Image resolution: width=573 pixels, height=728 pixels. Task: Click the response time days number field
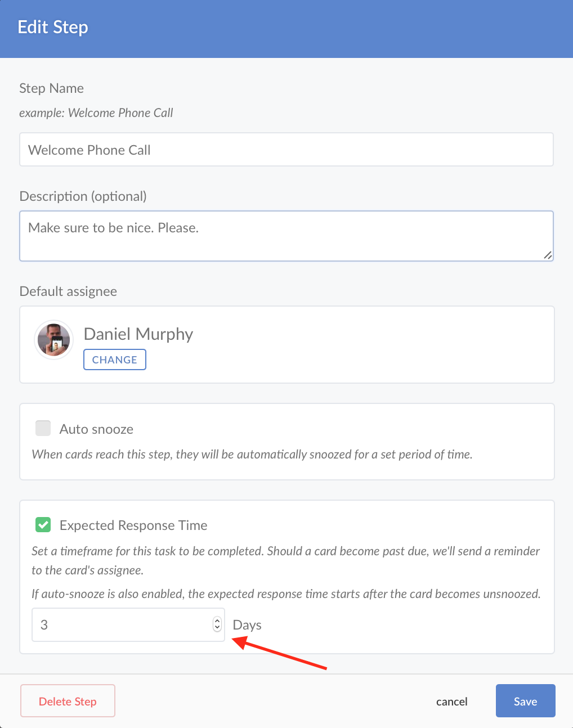point(121,624)
